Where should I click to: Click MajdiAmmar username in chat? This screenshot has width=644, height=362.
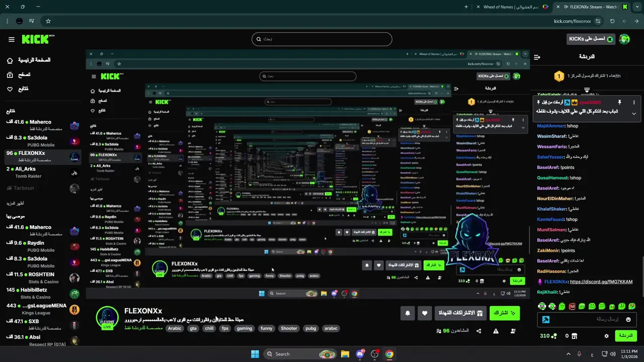pyautogui.click(x=551, y=126)
